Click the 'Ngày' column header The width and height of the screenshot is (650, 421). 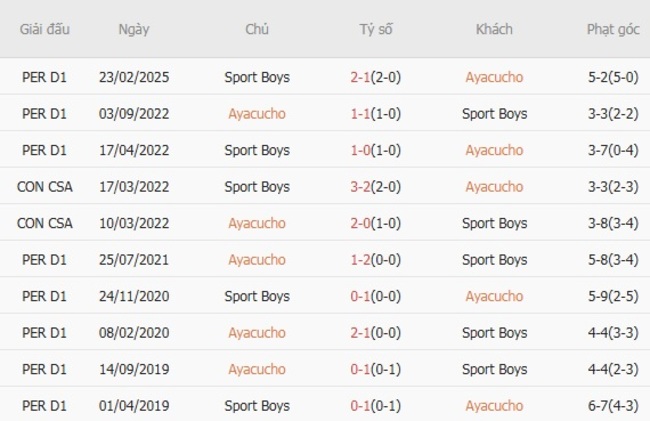pyautogui.click(x=133, y=29)
